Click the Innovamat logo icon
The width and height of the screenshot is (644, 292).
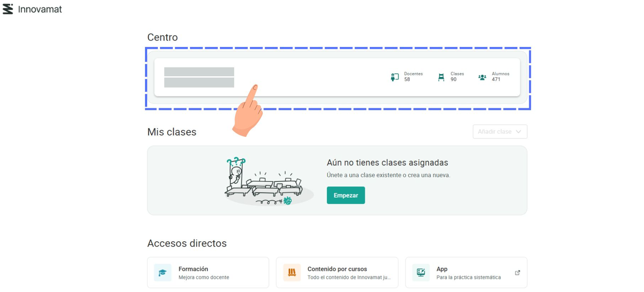click(x=8, y=9)
